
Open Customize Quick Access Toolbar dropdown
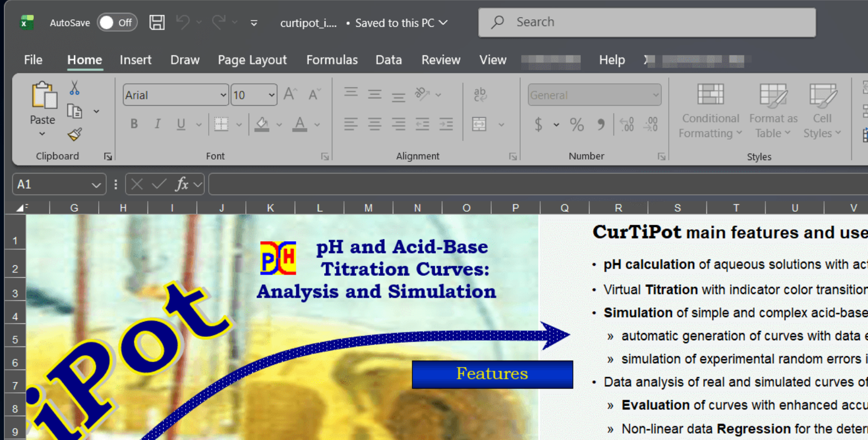[254, 23]
